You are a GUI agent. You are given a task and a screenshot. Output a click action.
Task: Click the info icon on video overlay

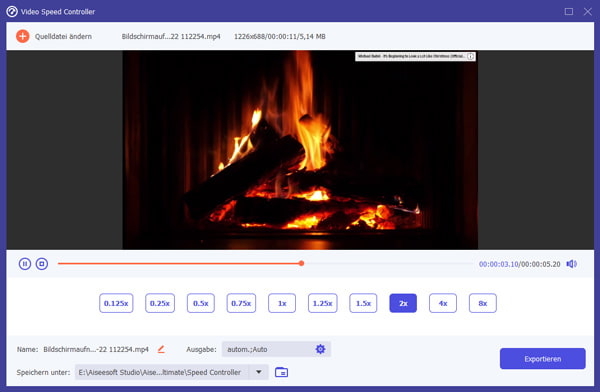[470, 57]
